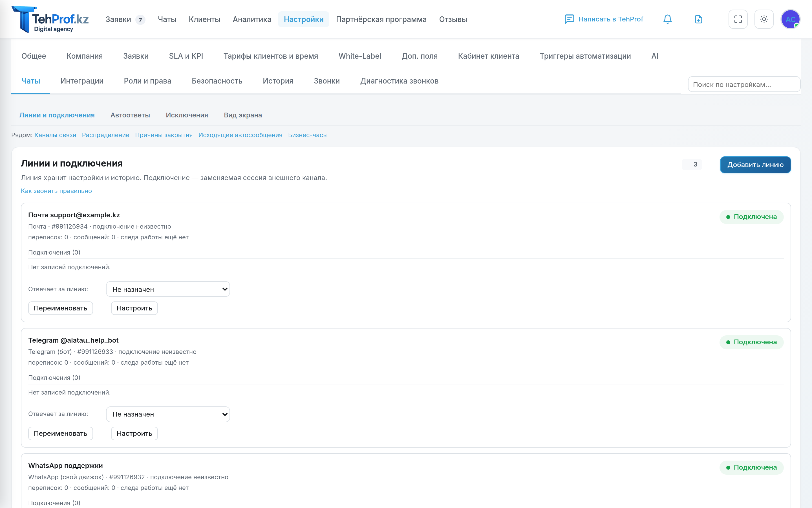Expand assignee dropdown for Telegram line
Viewport: 812px width, 508px height.
(168, 414)
